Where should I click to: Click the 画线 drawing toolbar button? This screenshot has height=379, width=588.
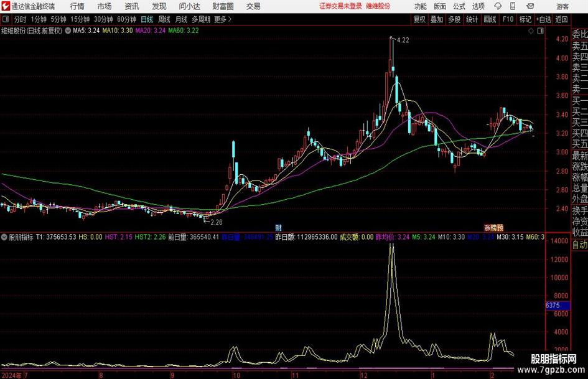[x=490, y=19]
